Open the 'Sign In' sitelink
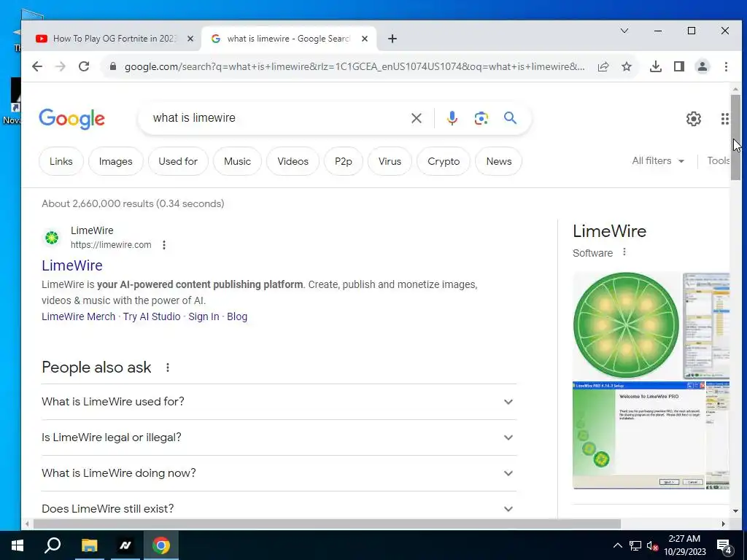The height and width of the screenshot is (560, 747). (204, 316)
